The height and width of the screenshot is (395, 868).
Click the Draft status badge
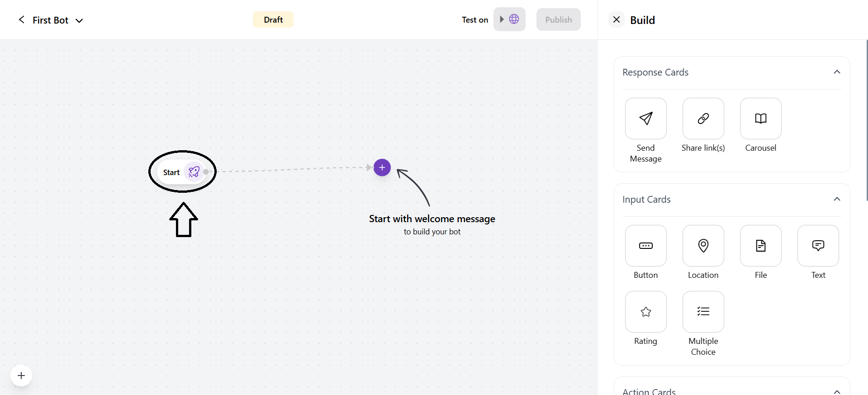(x=272, y=19)
